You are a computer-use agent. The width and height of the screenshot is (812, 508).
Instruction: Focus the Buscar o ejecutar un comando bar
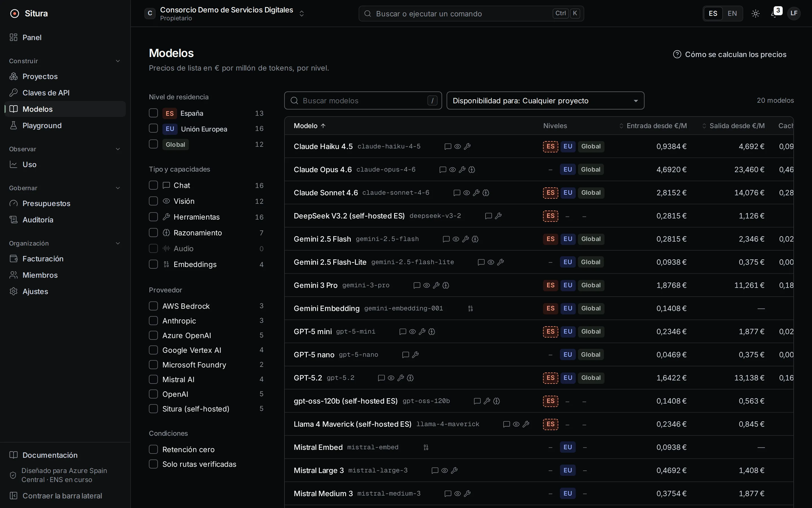471,14
